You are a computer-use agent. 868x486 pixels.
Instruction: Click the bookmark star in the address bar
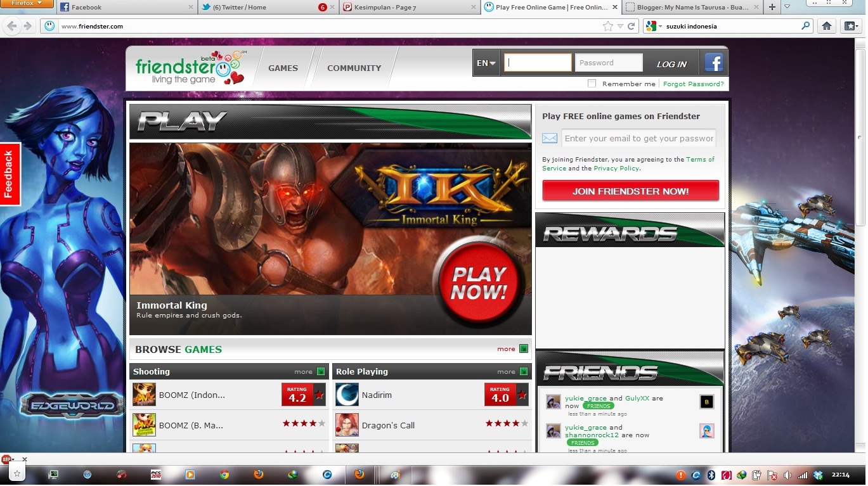[607, 26]
